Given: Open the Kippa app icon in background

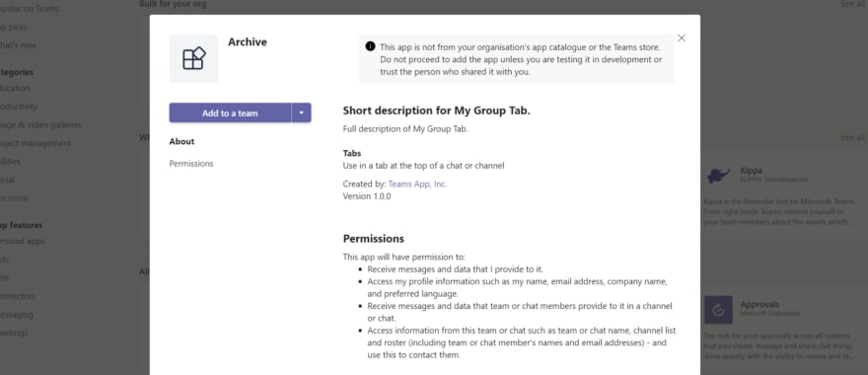Looking at the screenshot, I should (718, 176).
